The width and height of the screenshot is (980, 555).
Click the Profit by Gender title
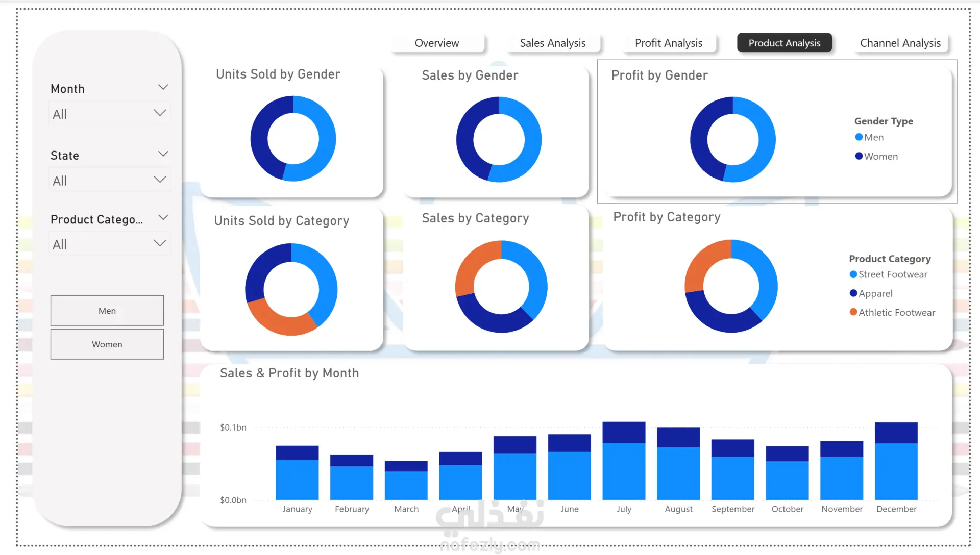(659, 75)
